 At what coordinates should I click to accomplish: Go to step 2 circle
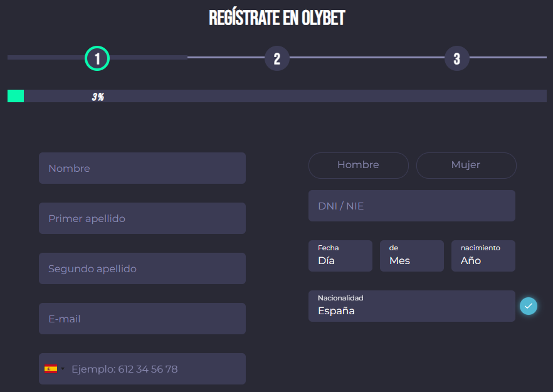point(276,59)
